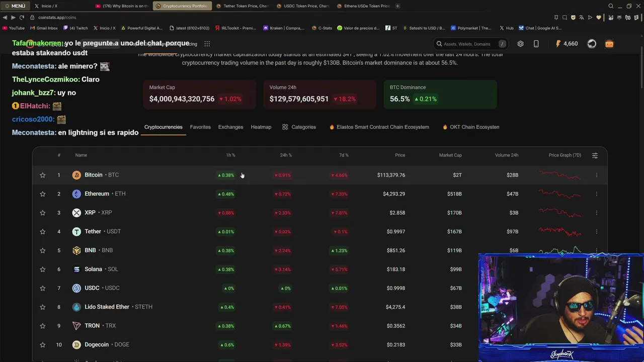The height and width of the screenshot is (362, 644).
Task: Open CoinStats settings gear icon
Action: [x=520, y=44]
